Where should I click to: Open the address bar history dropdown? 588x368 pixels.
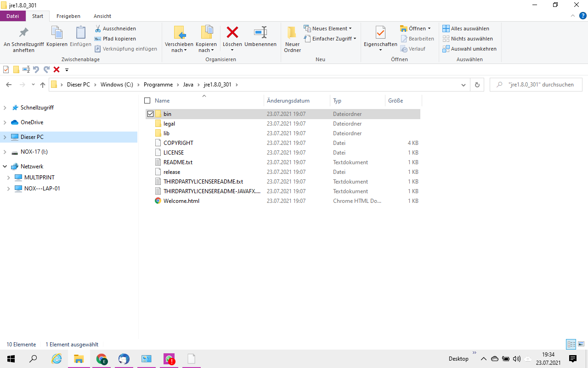(464, 85)
